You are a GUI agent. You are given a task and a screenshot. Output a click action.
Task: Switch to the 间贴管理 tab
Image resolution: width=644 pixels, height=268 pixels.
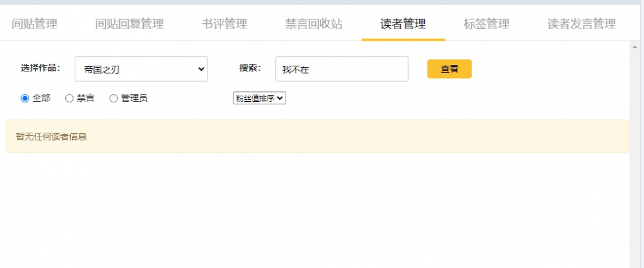coord(35,24)
